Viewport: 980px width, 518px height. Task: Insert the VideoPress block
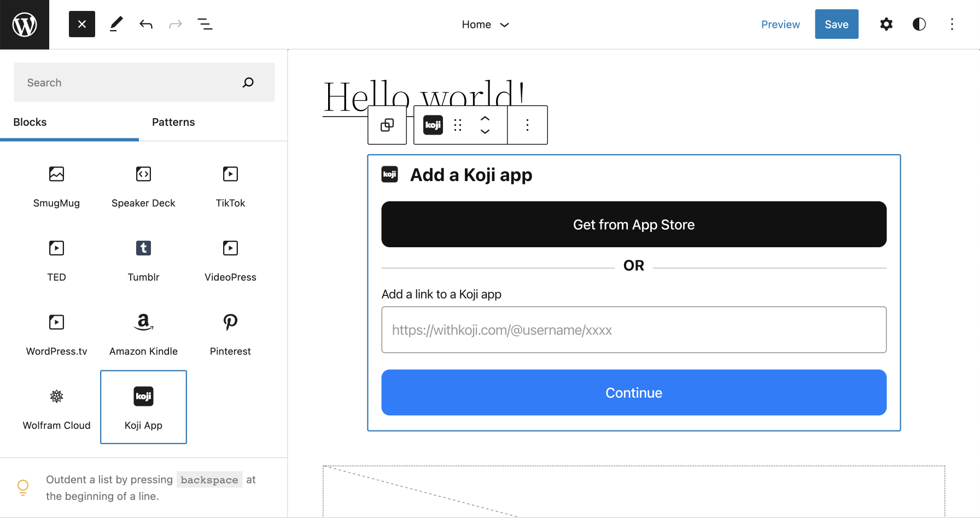[230, 260]
